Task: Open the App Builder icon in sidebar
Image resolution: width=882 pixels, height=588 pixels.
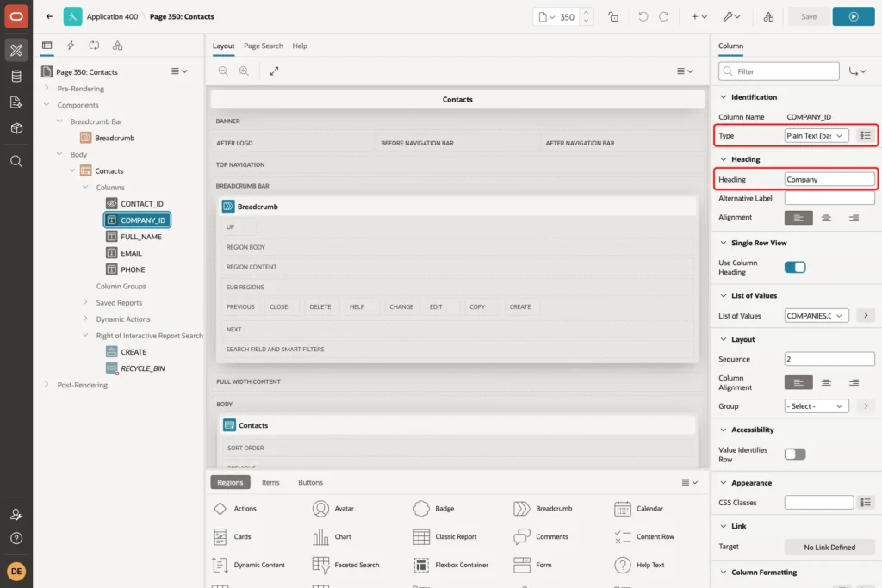Action: (16, 50)
